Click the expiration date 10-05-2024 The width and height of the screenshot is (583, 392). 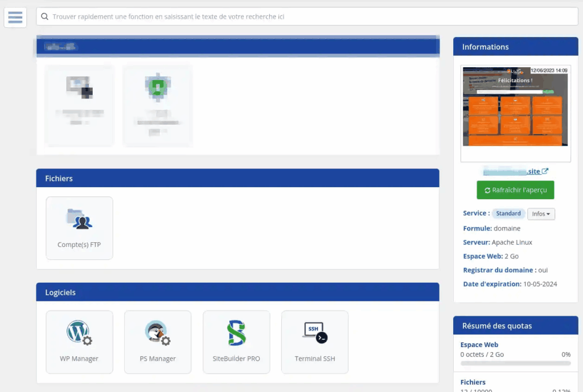540,284
